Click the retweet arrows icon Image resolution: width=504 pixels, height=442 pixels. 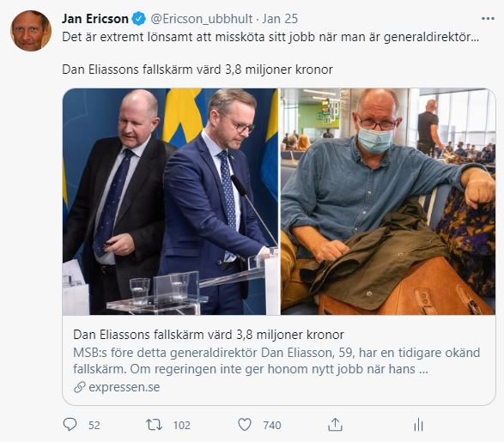[154, 425]
